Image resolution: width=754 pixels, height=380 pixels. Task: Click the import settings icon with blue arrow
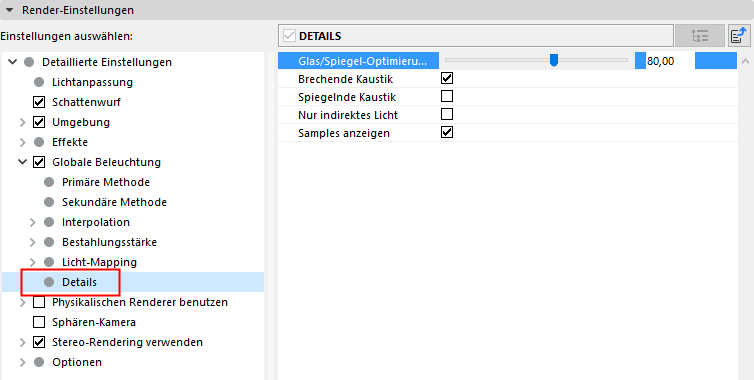tap(739, 36)
